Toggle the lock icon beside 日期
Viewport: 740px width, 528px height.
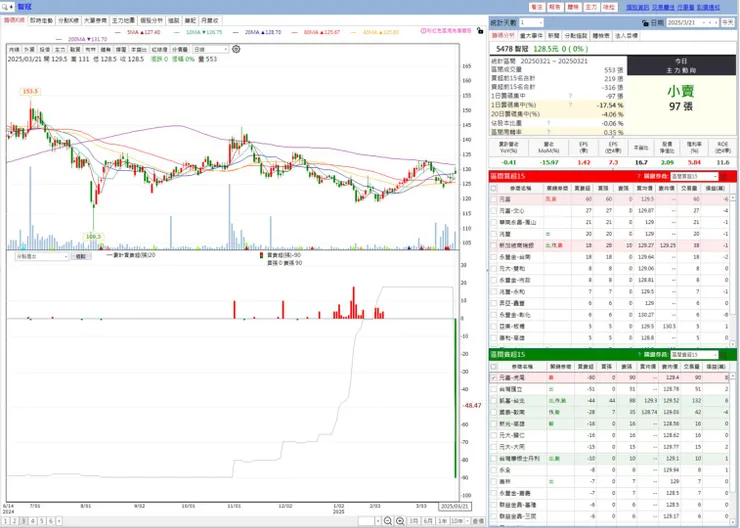point(645,23)
